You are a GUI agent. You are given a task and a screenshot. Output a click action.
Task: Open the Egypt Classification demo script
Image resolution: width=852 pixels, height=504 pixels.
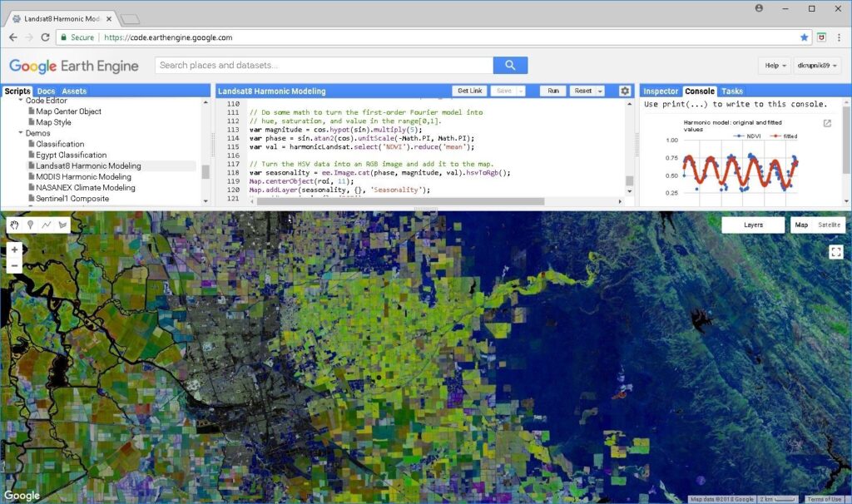pos(72,155)
